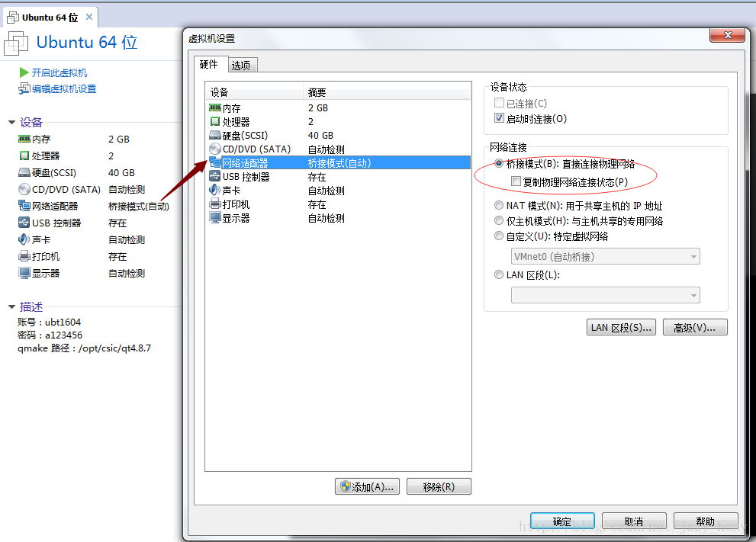Image resolution: width=756 pixels, height=542 pixels.
Task: Collapse the 设备 section in main window
Action: 12,123
